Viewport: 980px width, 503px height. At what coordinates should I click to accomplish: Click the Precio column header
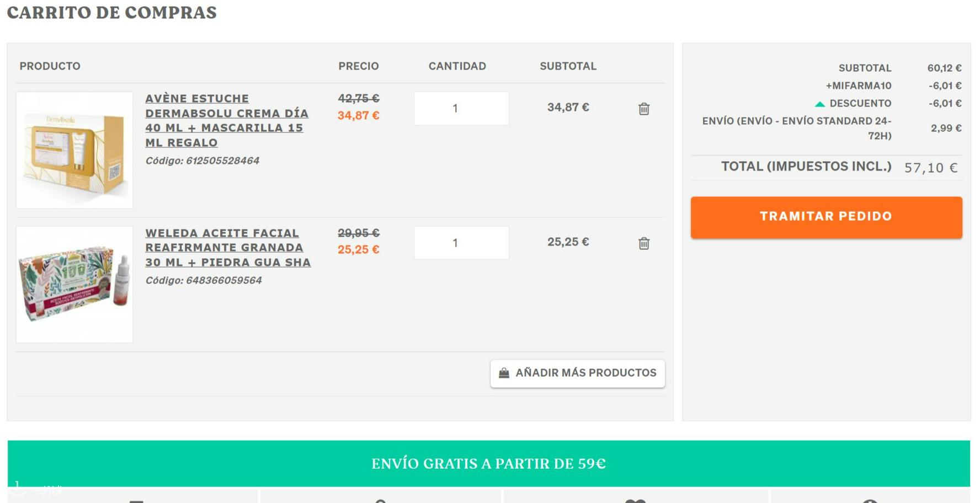tap(359, 66)
